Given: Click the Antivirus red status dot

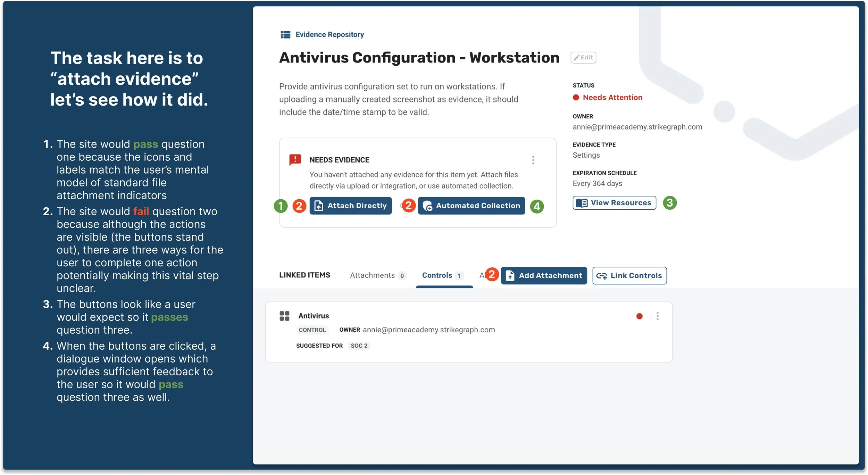Looking at the screenshot, I should [639, 316].
